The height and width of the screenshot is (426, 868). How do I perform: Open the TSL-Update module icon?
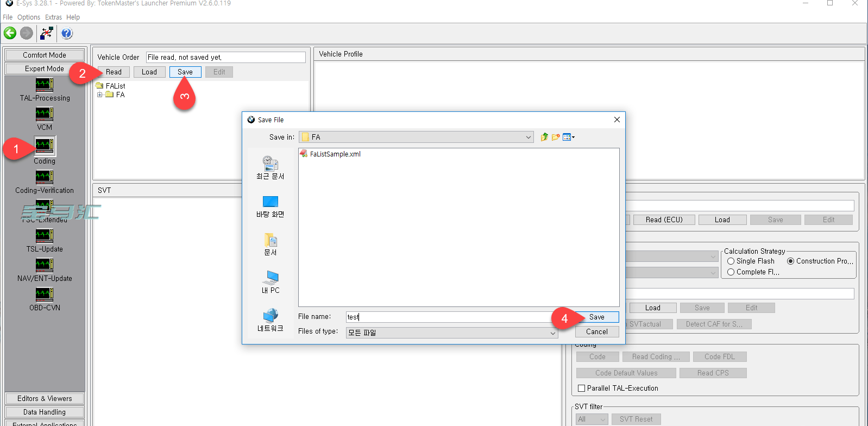click(45, 236)
